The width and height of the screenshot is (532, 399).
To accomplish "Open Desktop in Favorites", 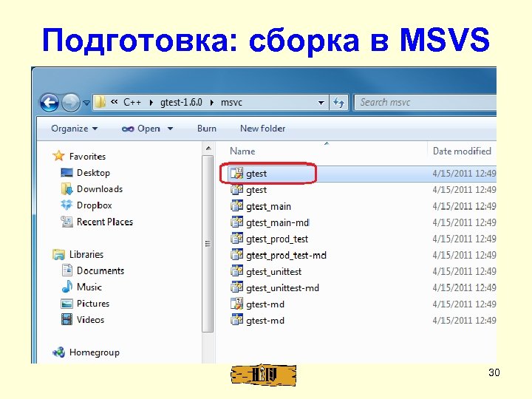I will [93, 173].
